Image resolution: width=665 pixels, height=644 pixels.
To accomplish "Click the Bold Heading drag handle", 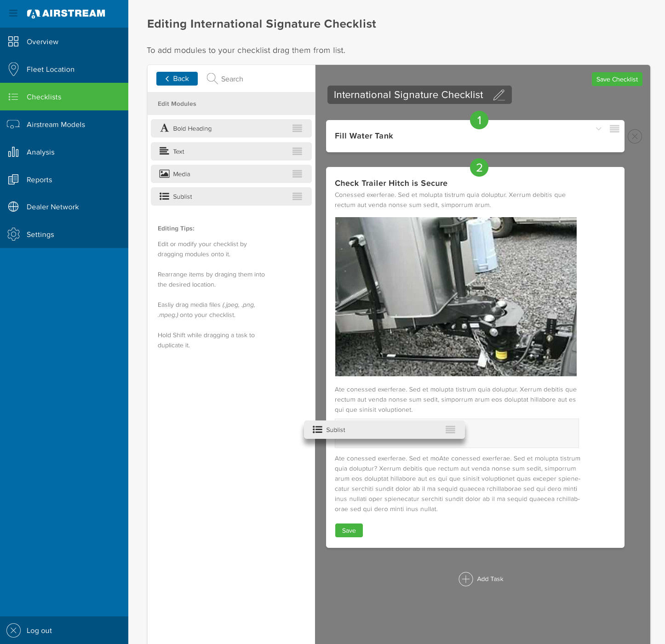I will [x=297, y=128].
